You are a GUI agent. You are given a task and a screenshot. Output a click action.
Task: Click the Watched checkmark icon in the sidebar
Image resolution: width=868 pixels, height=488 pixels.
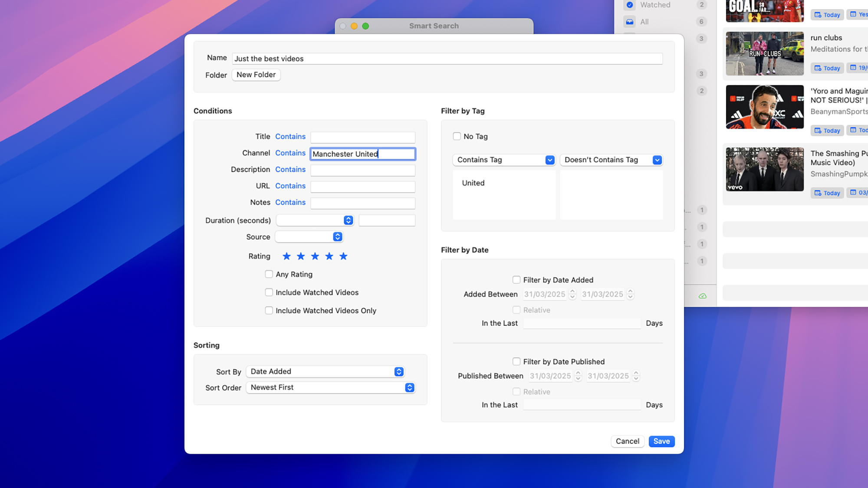[x=630, y=5]
